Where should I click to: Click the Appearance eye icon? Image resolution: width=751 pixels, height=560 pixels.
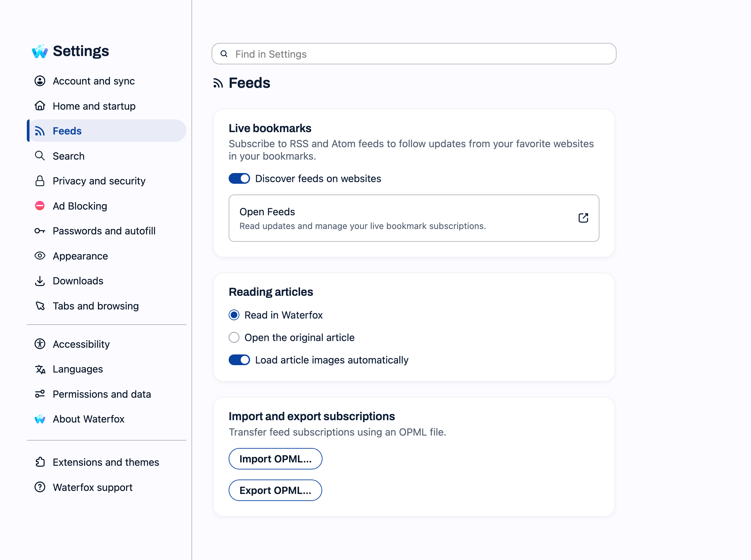pos(40,256)
